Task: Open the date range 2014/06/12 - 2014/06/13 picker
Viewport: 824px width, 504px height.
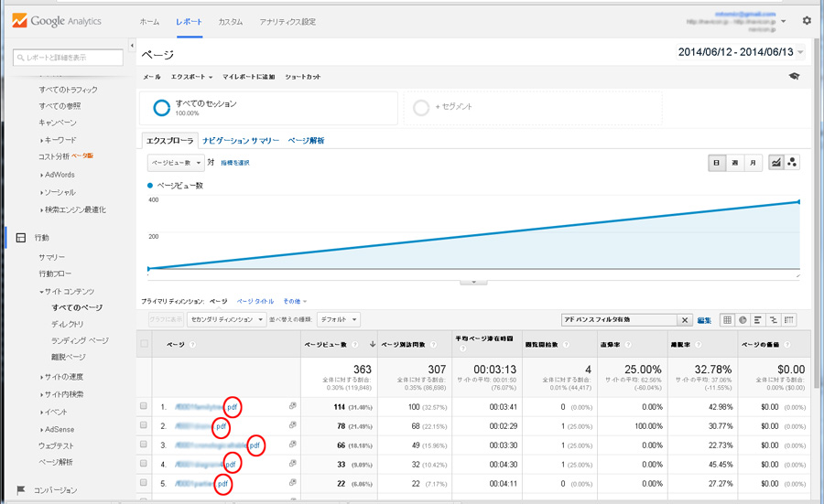Action: coord(741,52)
